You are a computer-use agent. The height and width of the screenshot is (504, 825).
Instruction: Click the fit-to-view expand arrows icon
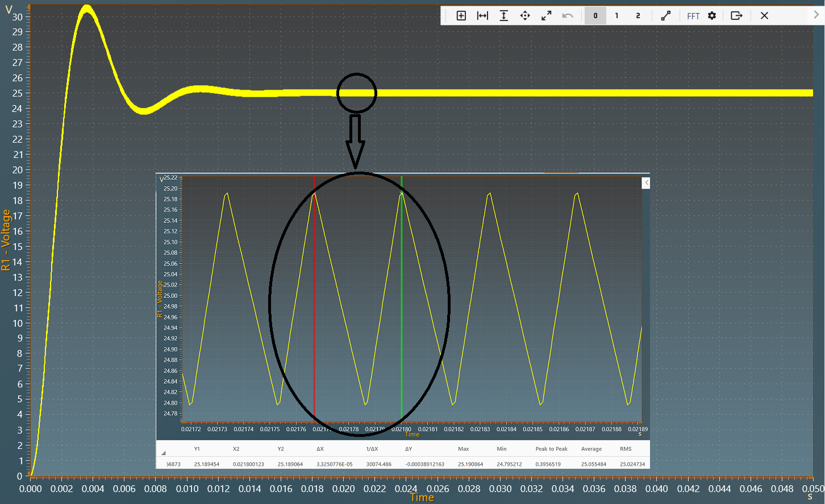pyautogui.click(x=546, y=16)
